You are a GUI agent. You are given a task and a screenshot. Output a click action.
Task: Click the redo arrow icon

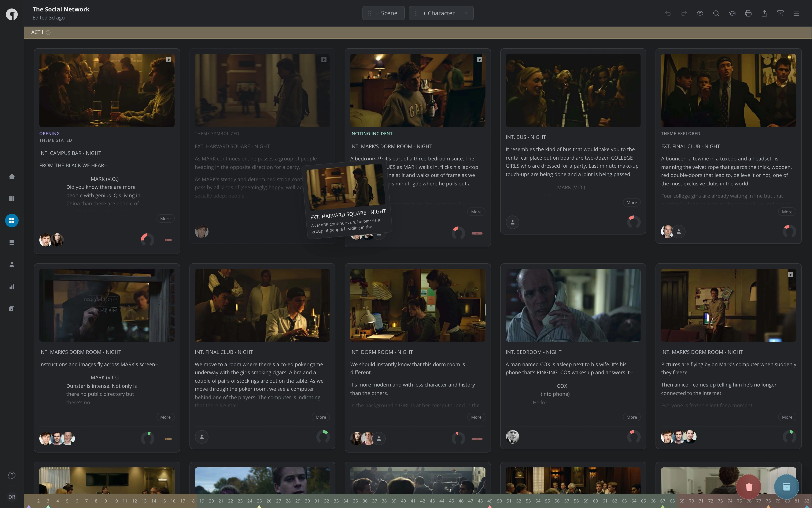(x=684, y=13)
